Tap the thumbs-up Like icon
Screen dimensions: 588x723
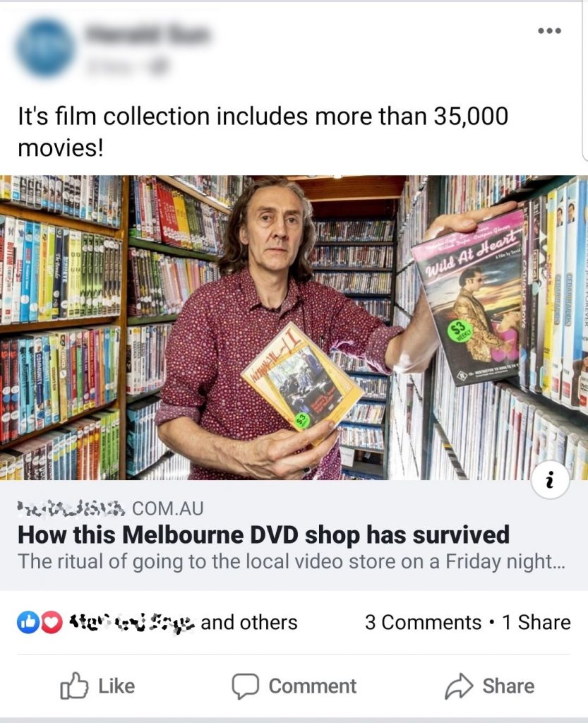click(x=73, y=686)
